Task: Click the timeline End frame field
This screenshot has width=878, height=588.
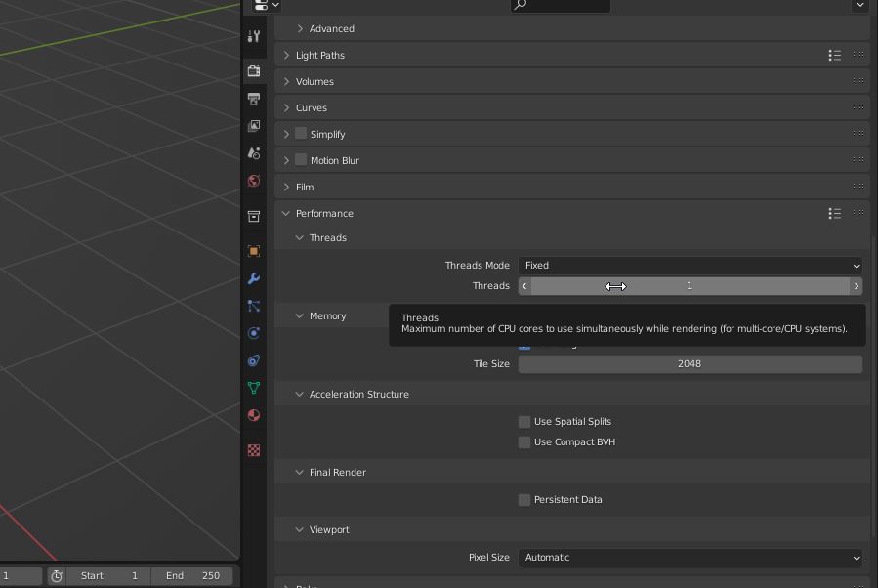Action: [192, 575]
